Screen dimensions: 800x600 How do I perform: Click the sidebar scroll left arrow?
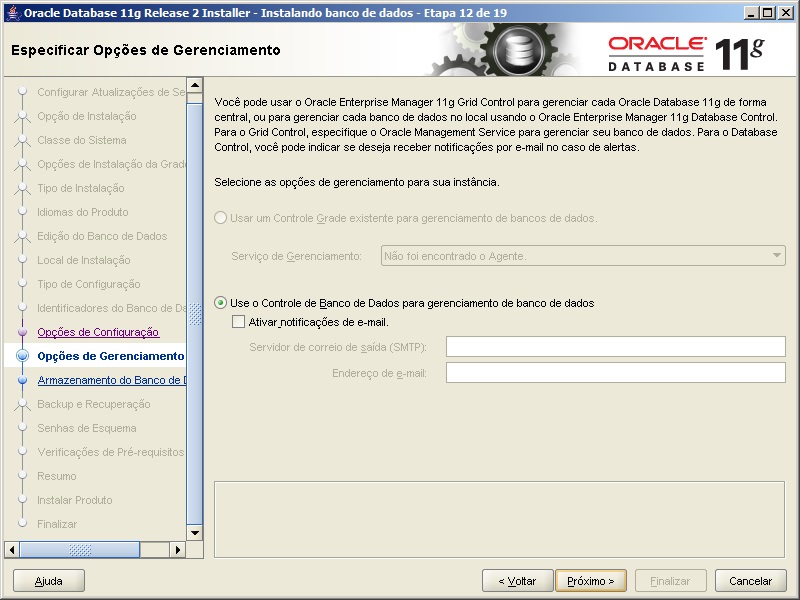tap(12, 549)
